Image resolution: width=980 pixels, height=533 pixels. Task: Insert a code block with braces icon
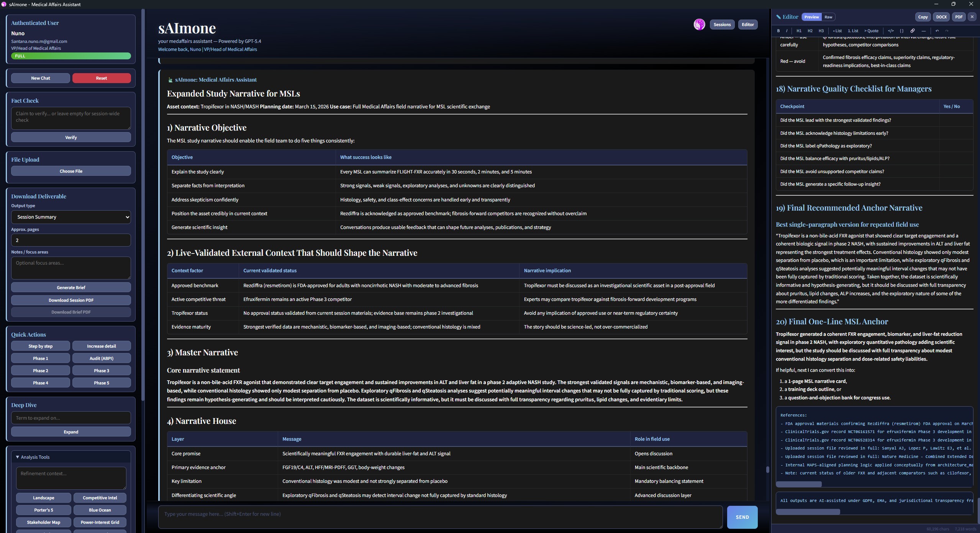(901, 31)
